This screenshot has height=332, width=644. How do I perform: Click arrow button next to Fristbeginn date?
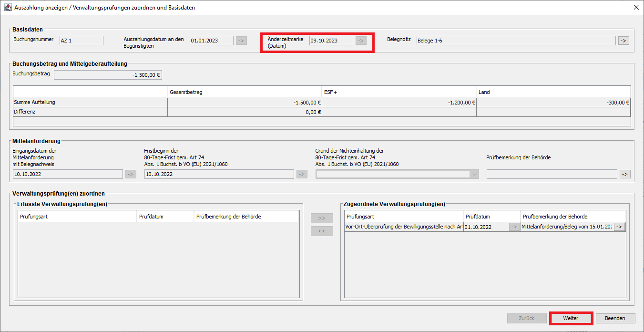[302, 174]
